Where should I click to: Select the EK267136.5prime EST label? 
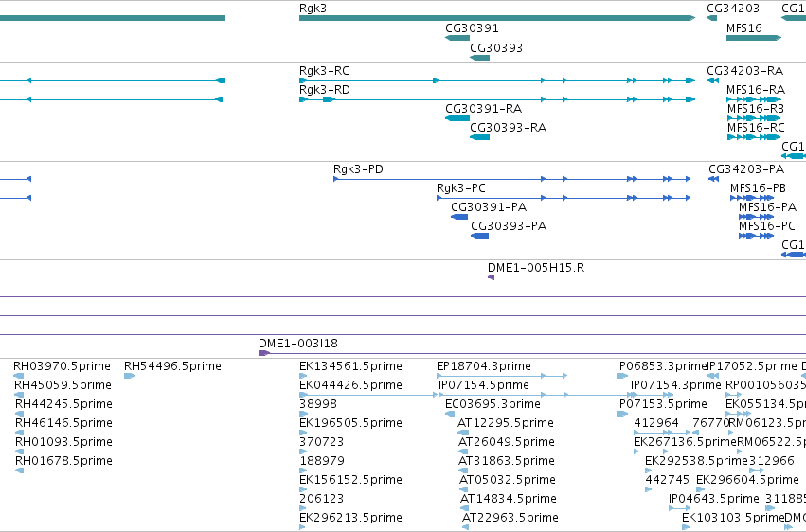[x=685, y=443]
